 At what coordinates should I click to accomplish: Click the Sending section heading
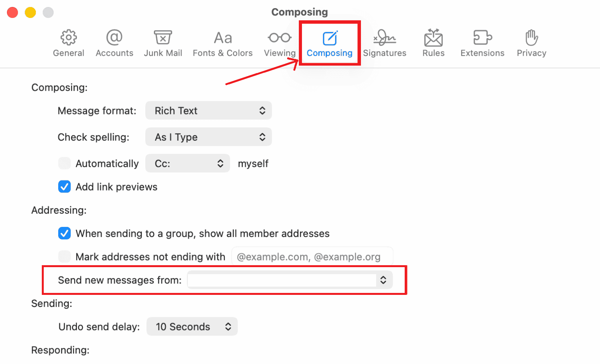click(x=52, y=303)
